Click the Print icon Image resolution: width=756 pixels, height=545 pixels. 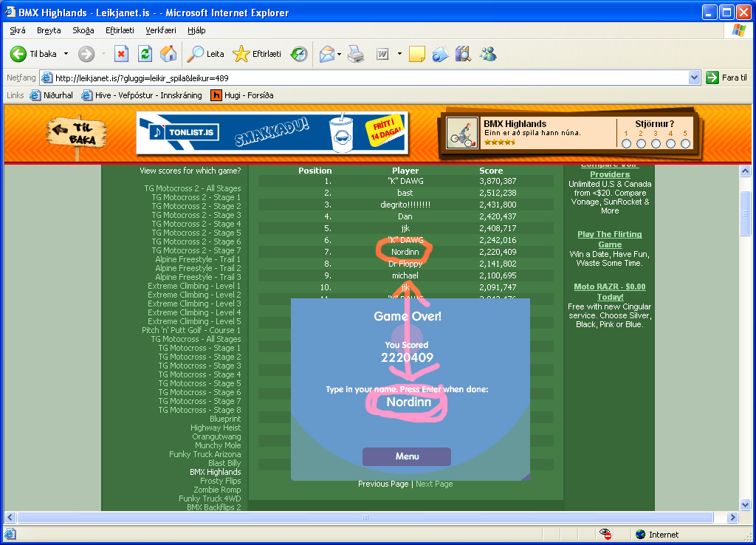point(356,54)
